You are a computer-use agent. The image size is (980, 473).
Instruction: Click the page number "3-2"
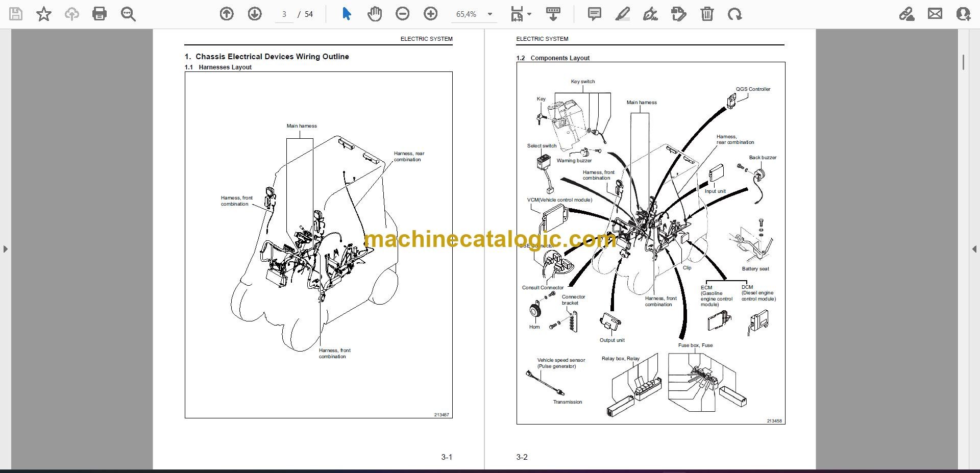522,457
